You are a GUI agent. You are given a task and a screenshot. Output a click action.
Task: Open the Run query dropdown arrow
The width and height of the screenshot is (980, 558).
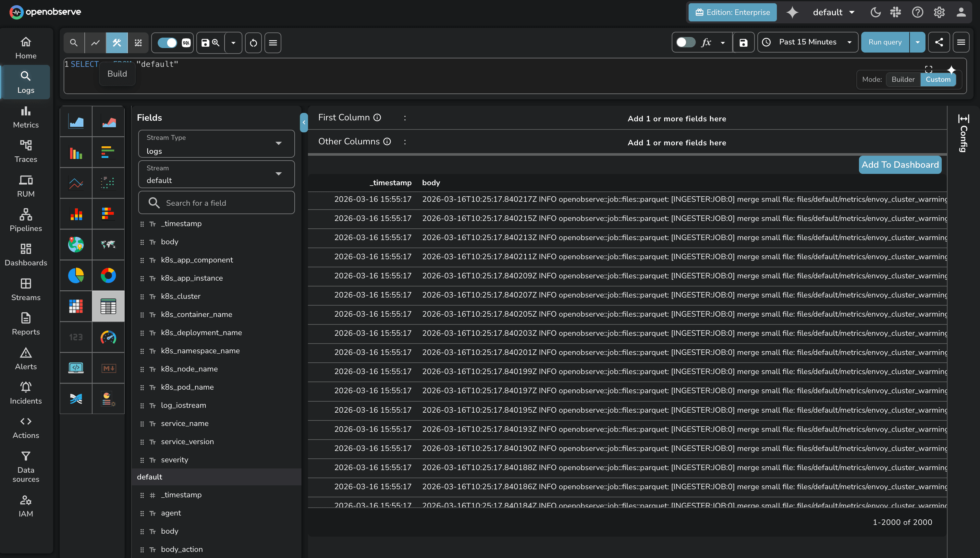point(917,42)
